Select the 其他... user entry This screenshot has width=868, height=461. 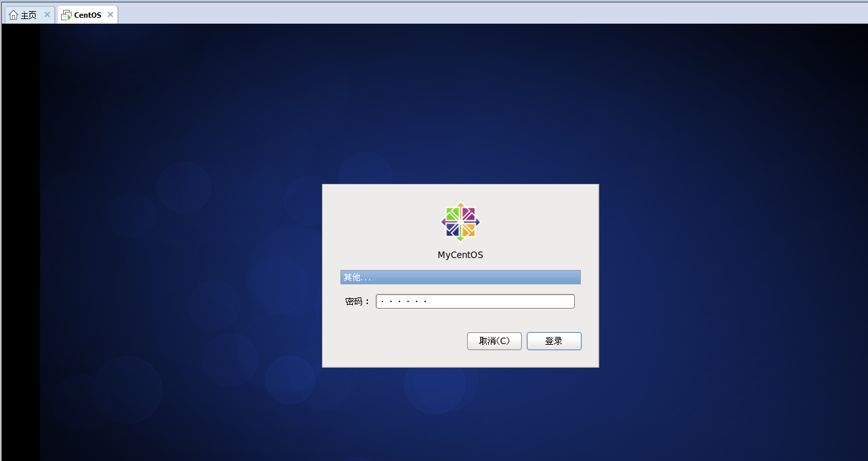(x=461, y=277)
